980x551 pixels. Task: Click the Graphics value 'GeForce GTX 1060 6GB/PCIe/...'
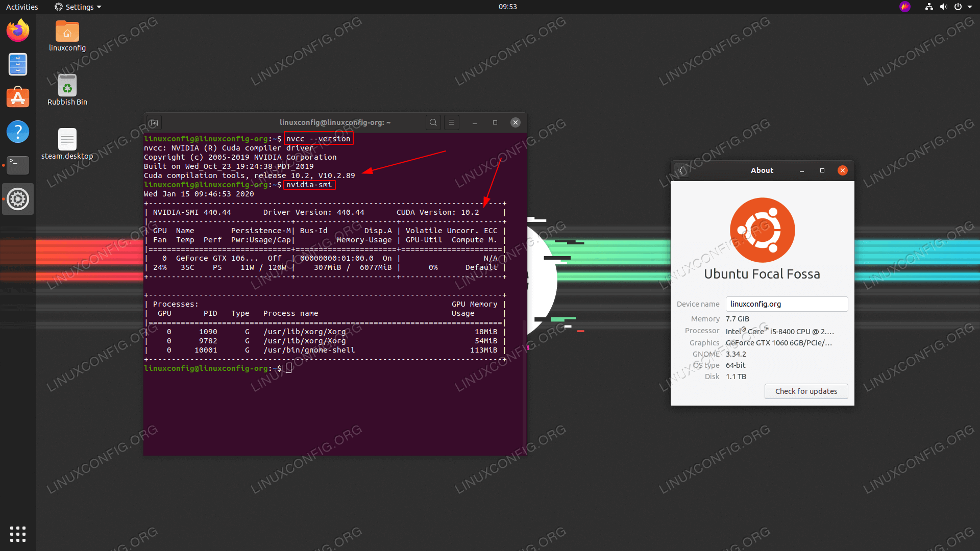click(x=779, y=343)
